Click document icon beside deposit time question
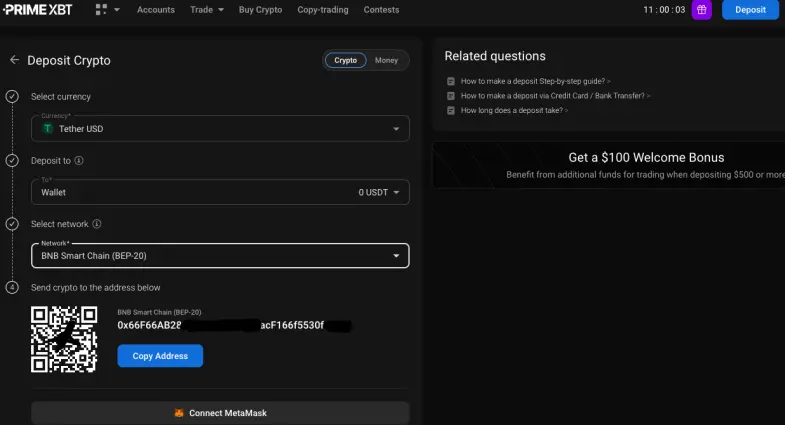 point(451,110)
